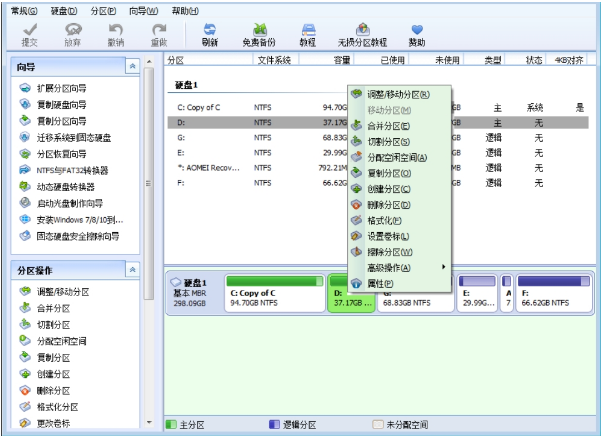The height and width of the screenshot is (436, 603).
Task: Open 无损分区教程 toolbar icon
Action: [x=362, y=35]
